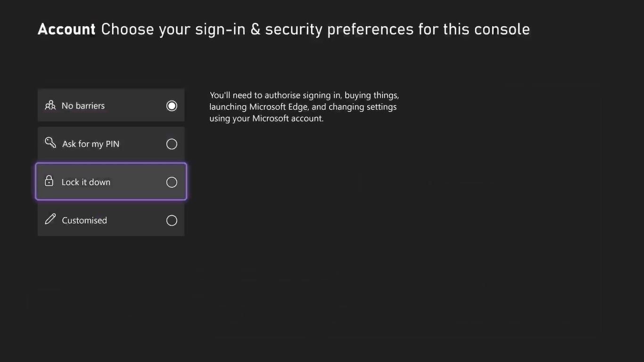644x362 pixels.
Task: Click the bold Account heading
Action: (66, 29)
